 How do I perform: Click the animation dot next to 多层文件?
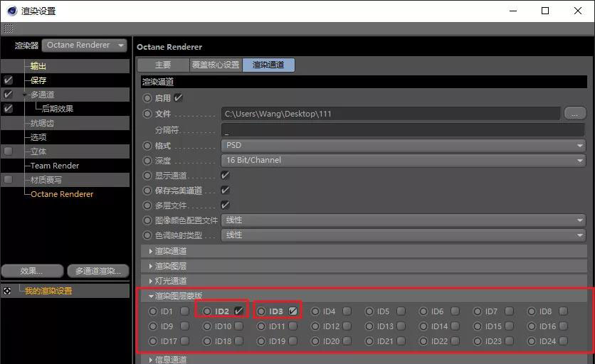click(x=147, y=205)
